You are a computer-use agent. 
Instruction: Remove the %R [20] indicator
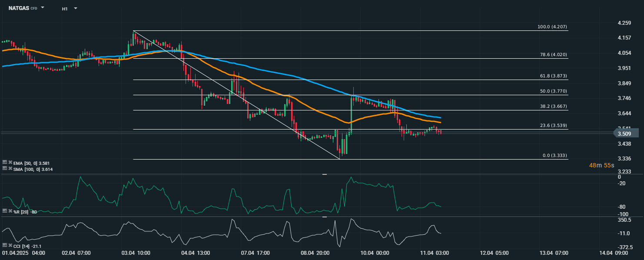10,211
